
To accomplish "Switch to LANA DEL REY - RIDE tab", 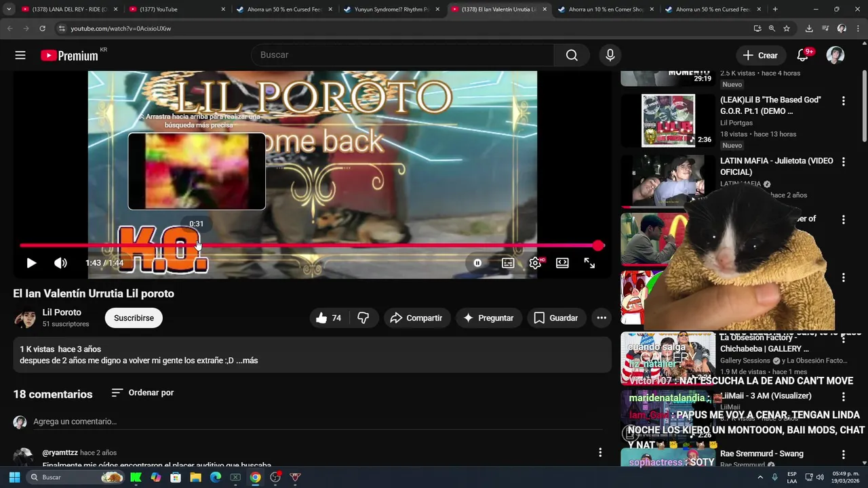I will pyautogui.click(x=70, y=9).
